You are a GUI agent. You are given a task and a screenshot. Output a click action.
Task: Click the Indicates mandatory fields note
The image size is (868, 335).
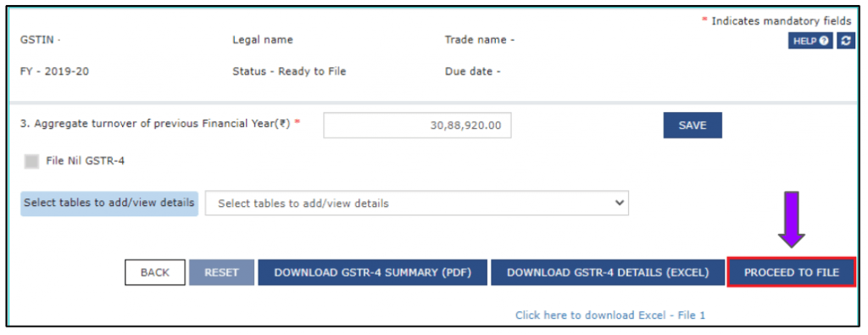click(776, 21)
